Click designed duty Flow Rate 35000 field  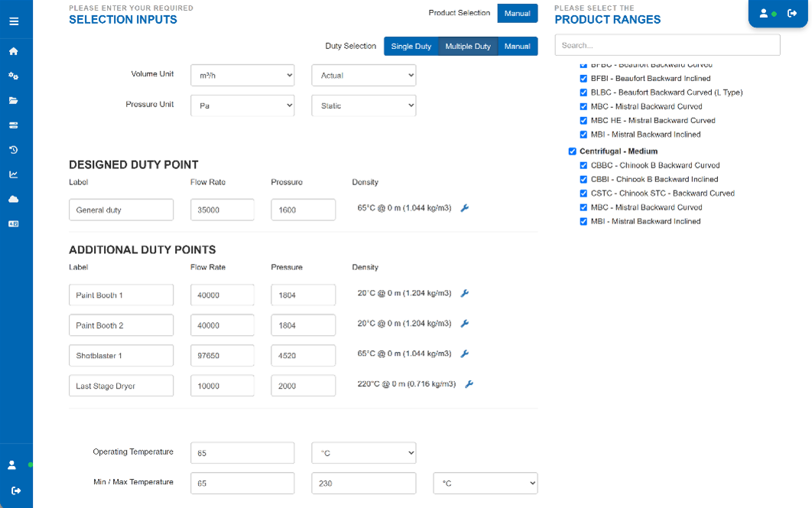(x=222, y=210)
